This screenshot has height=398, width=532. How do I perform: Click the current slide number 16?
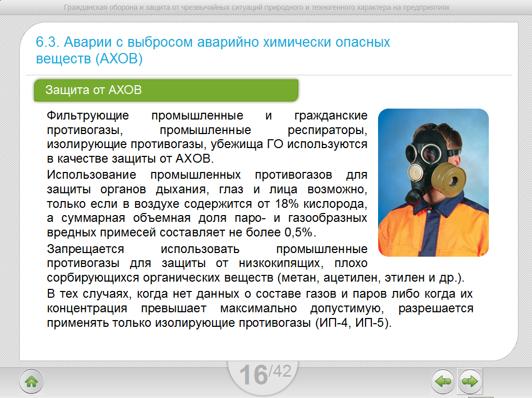tap(253, 376)
